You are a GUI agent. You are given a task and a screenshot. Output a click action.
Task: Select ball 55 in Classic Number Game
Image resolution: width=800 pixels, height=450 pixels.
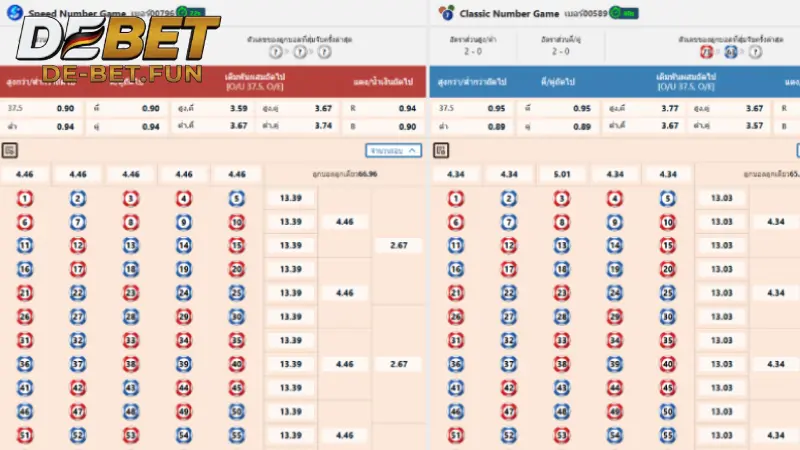(668, 435)
